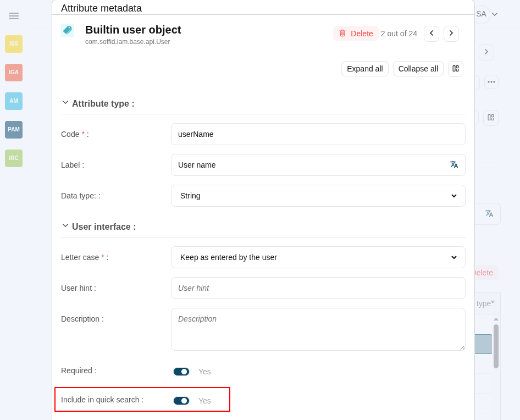Click the translate icon in the Label field
520x420 pixels.
[453, 165]
